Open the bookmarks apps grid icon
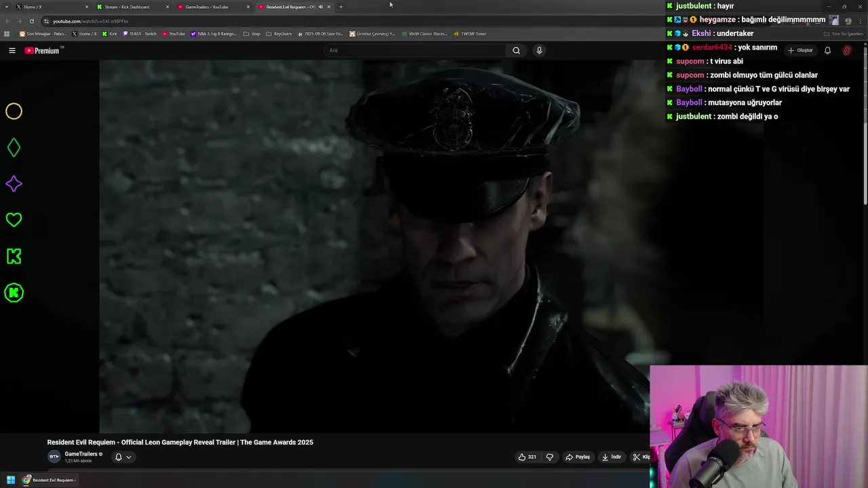The height and width of the screenshot is (488, 868). pyautogui.click(x=7, y=34)
